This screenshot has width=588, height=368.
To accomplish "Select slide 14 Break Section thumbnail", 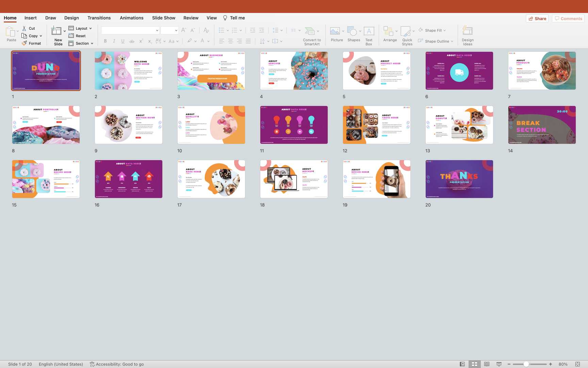I will pyautogui.click(x=542, y=125).
